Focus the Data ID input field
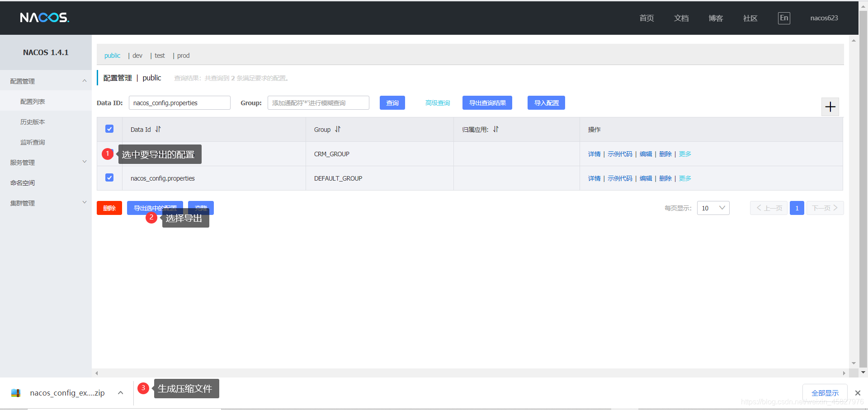Screen dimensions: 868x410 coord(179,103)
